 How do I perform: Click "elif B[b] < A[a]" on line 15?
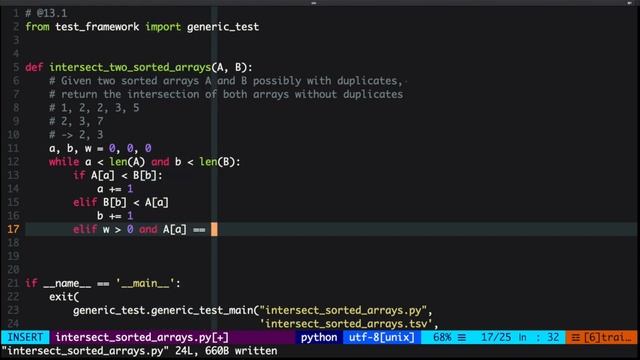point(121,202)
